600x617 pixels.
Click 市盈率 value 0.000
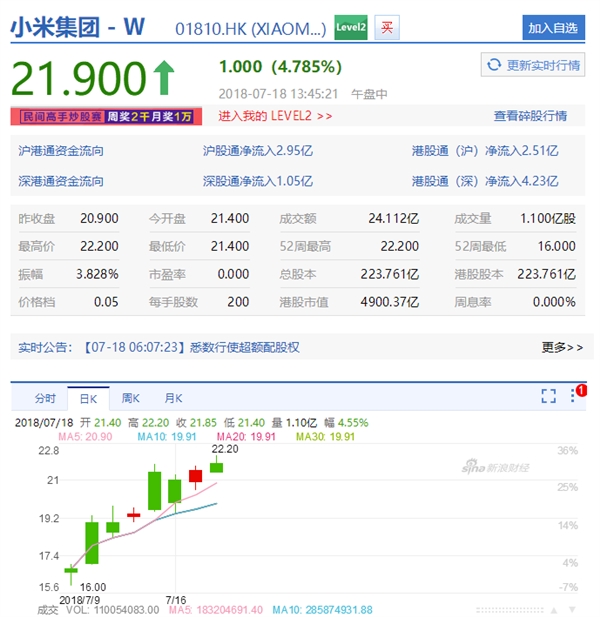point(233,274)
